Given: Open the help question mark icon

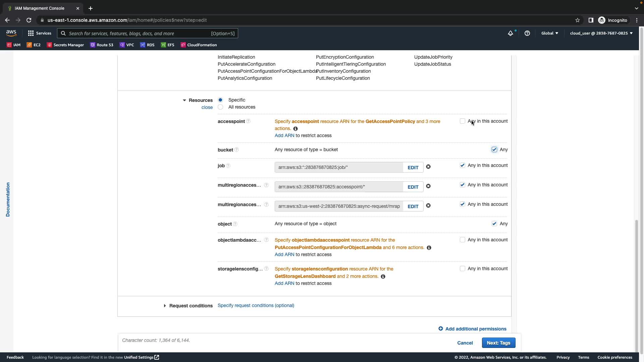Looking at the screenshot, I should [x=527, y=33].
